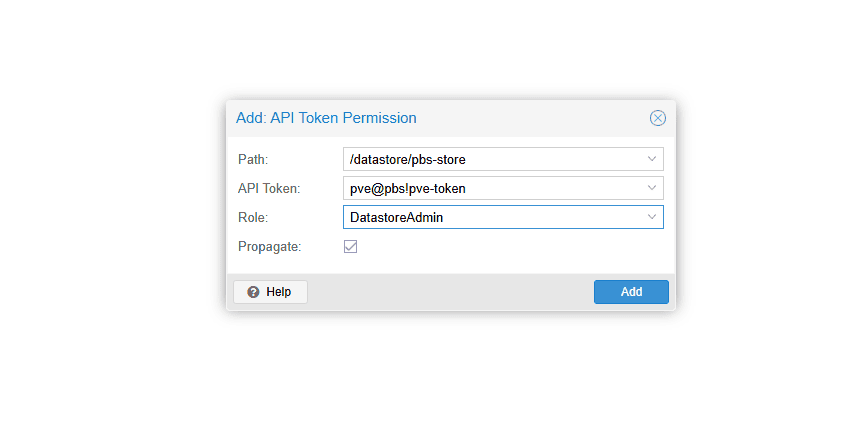
Task: Click empty title bar area beside the title
Action: (530, 118)
